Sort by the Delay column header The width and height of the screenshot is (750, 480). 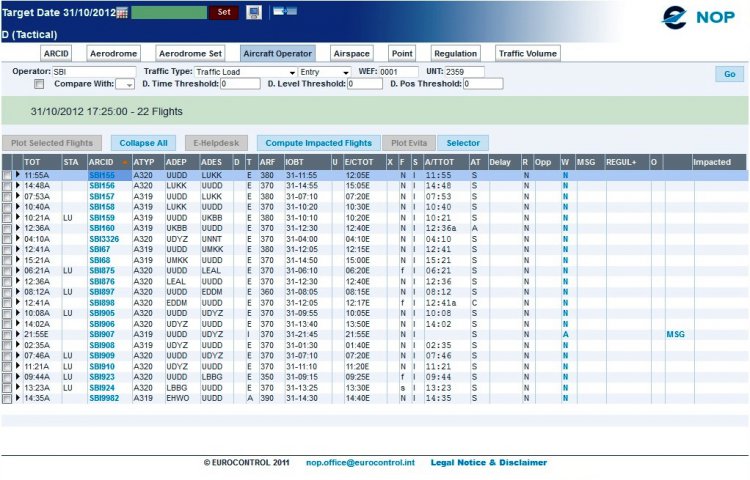500,162
